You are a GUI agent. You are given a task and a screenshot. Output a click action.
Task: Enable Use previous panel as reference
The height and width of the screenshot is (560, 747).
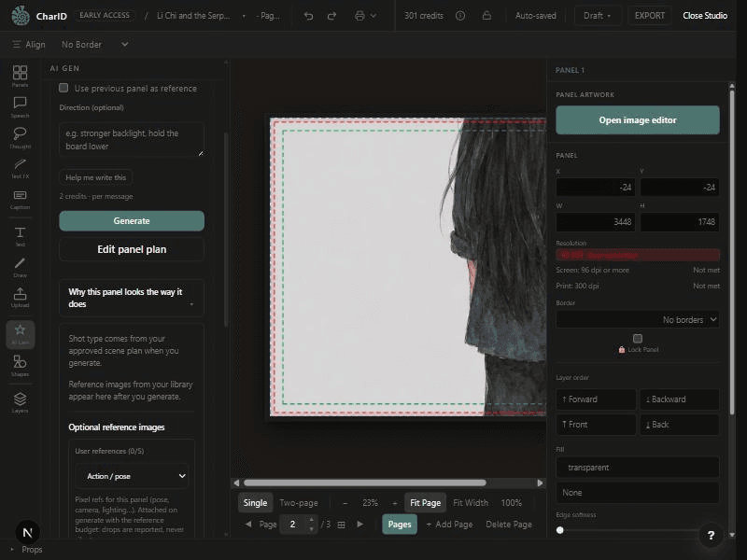[63, 88]
